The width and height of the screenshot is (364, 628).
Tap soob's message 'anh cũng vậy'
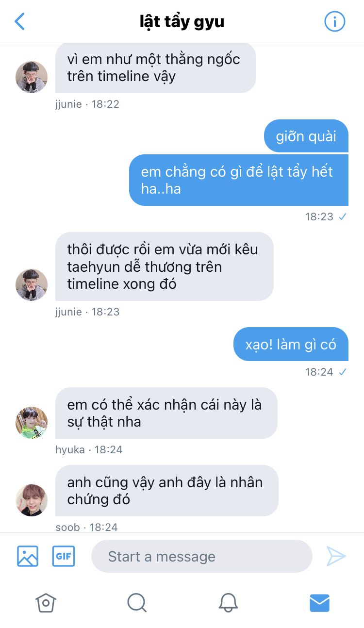pyautogui.click(x=167, y=491)
